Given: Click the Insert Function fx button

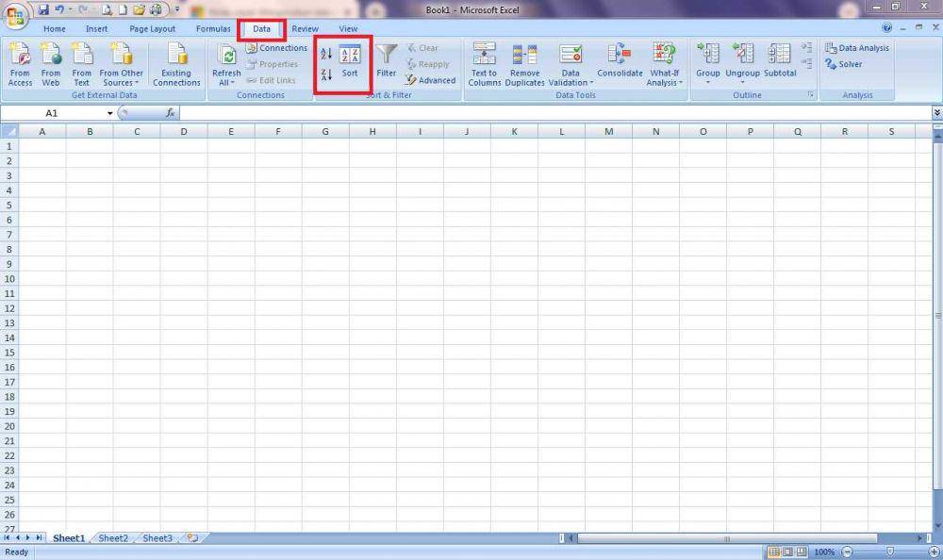Looking at the screenshot, I should coord(170,113).
